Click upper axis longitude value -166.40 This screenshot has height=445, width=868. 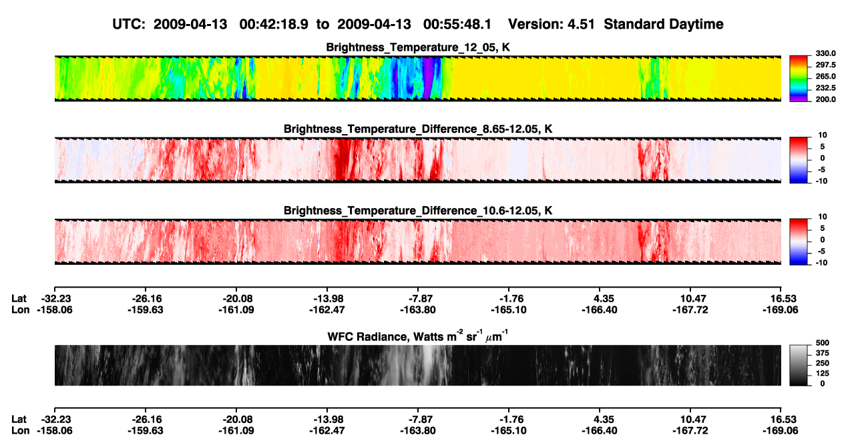(600, 310)
